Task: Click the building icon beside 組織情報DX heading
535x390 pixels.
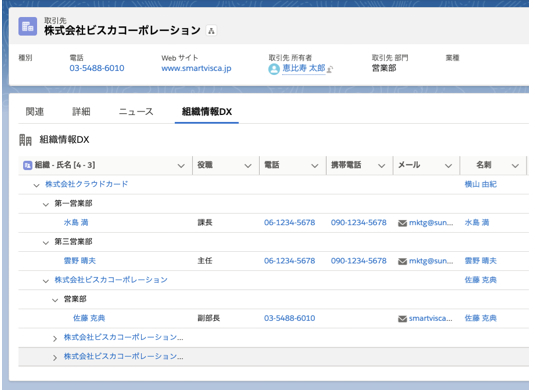Action: [x=25, y=140]
